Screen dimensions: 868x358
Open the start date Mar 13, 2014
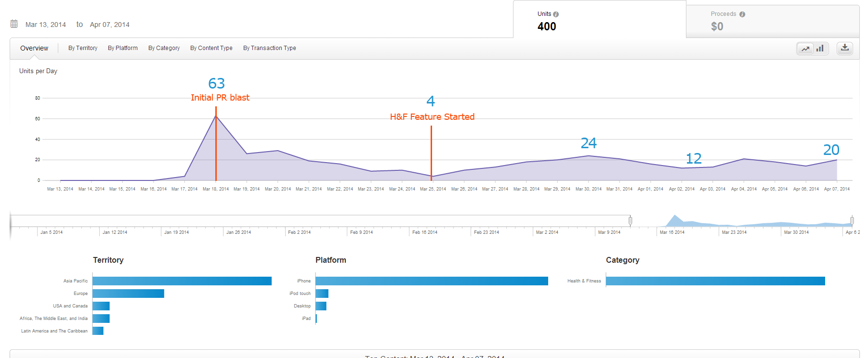pos(46,25)
